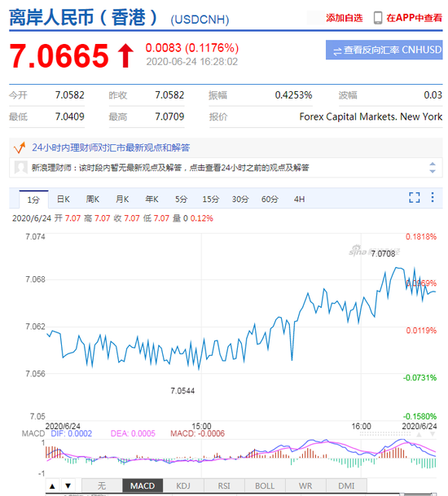This screenshot has width=448, height=496.
Task: Click 最低 value 7.0409
Action: coord(69,116)
